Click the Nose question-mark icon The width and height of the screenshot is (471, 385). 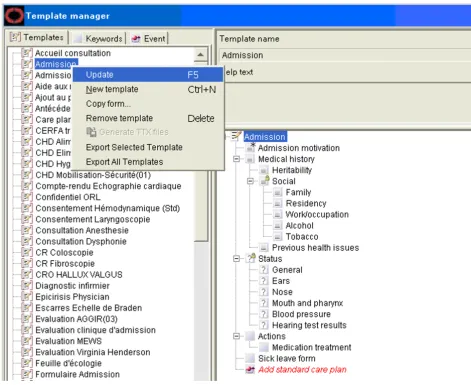point(264,292)
